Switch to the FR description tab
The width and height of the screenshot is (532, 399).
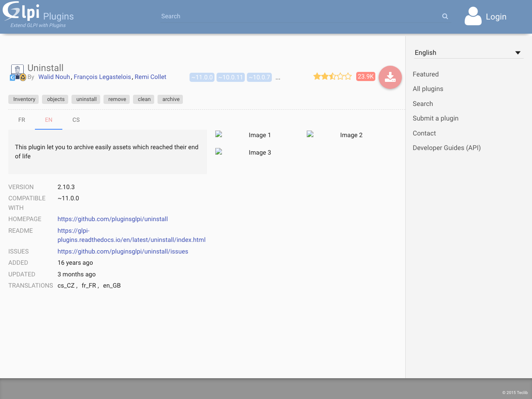pos(22,120)
